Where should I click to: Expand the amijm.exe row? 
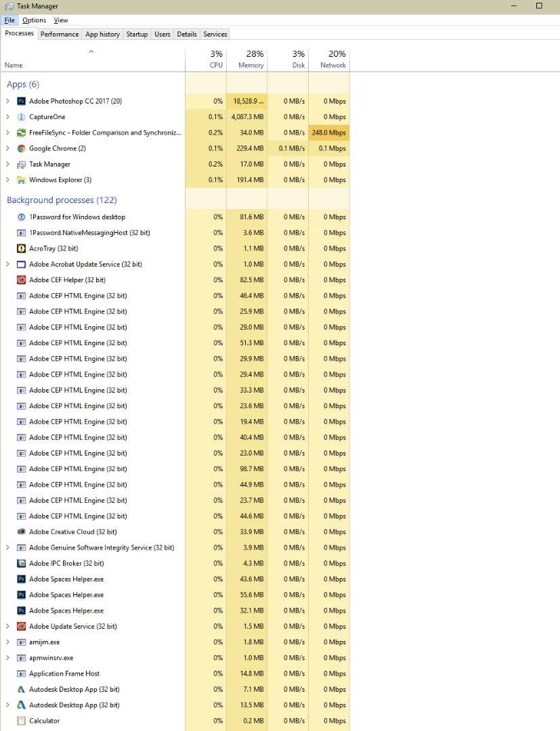[x=7, y=642]
